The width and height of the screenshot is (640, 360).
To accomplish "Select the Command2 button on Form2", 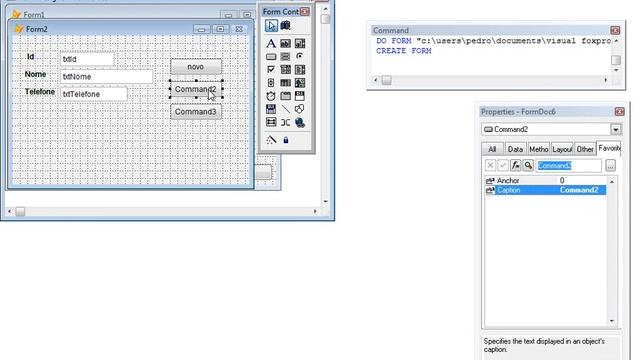I will coord(196,89).
